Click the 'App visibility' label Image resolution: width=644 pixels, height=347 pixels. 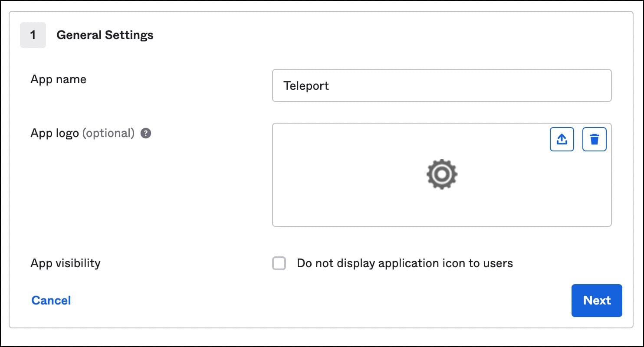tap(66, 263)
